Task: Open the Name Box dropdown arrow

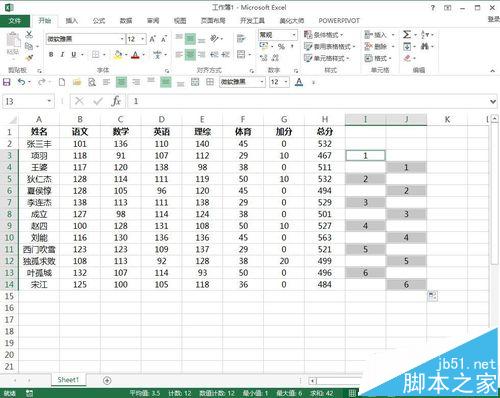Action: [49, 101]
